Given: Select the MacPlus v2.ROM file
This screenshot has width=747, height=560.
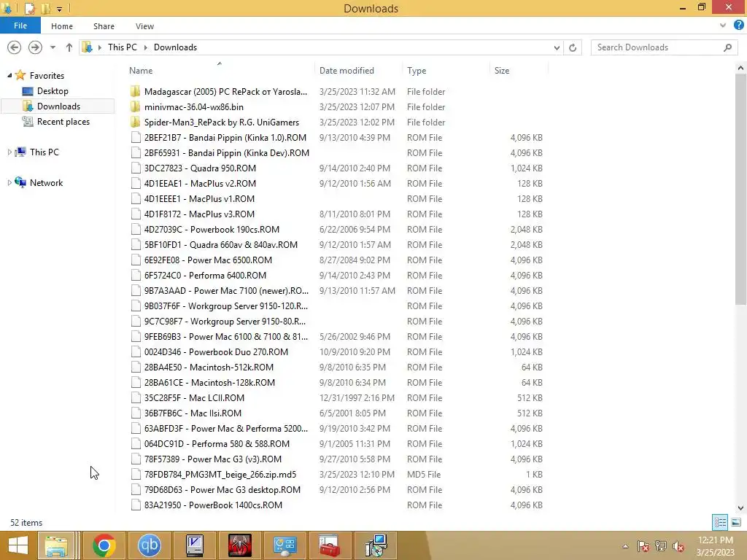Looking at the screenshot, I should [x=200, y=183].
